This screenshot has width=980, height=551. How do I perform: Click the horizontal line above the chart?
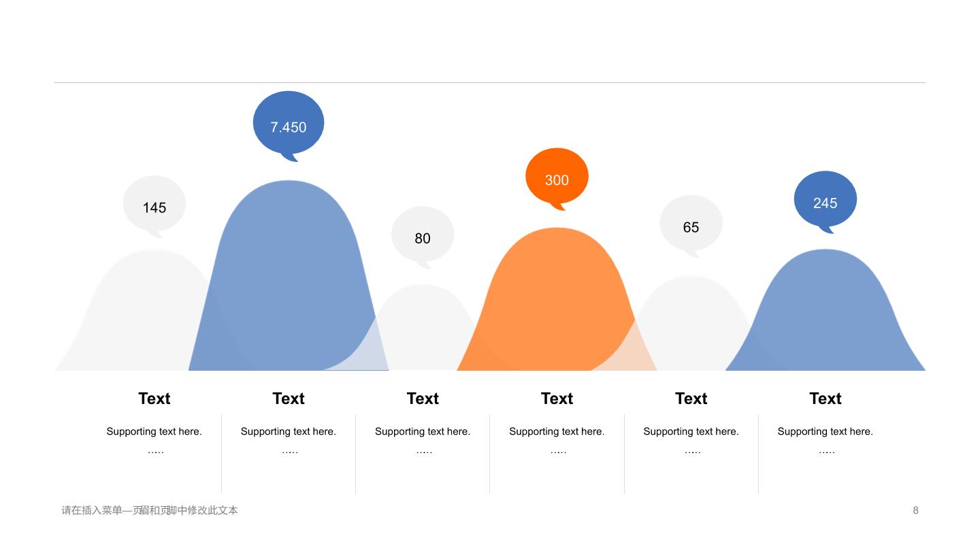click(490, 82)
